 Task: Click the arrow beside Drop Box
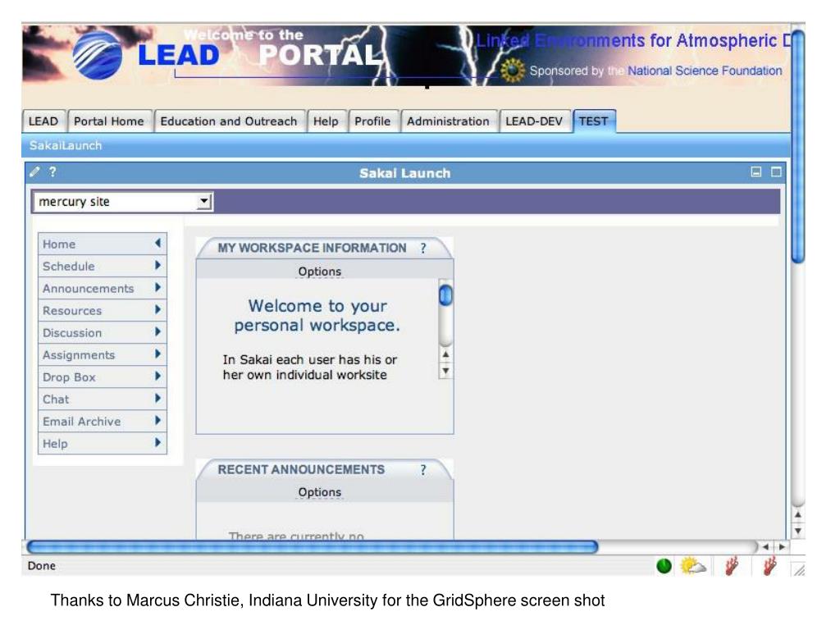click(x=157, y=376)
